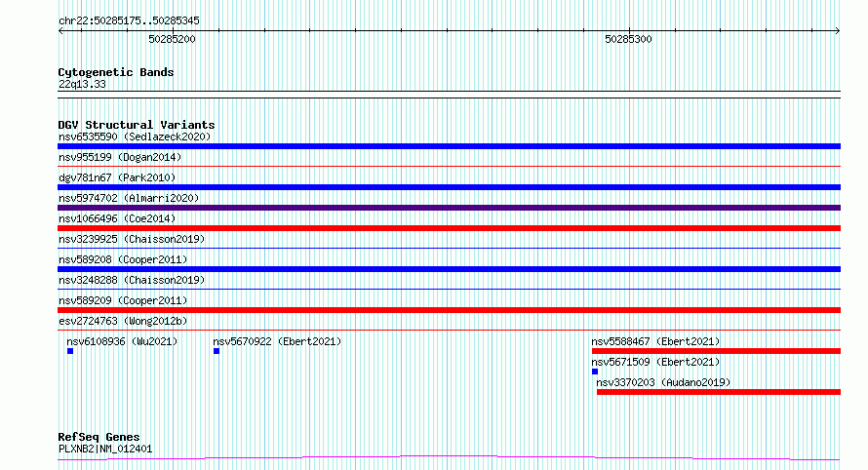Image resolution: width=868 pixels, height=470 pixels.
Task: Click the purple nsv5974702 variant bar
Action: tap(449, 208)
